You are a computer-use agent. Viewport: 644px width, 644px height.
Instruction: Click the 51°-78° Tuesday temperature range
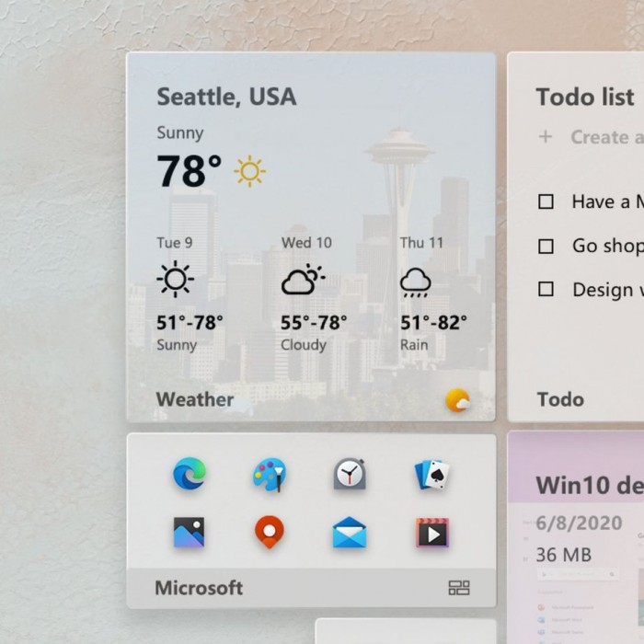(190, 323)
